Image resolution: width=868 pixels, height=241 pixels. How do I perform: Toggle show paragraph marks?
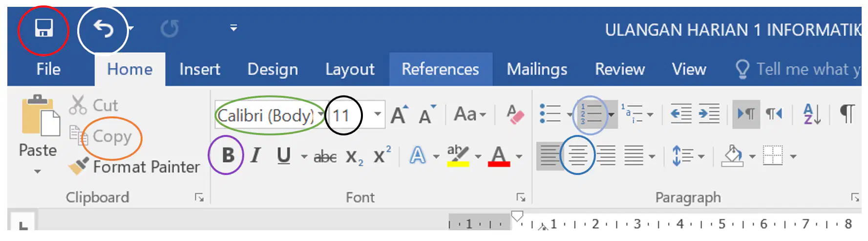coord(847,114)
